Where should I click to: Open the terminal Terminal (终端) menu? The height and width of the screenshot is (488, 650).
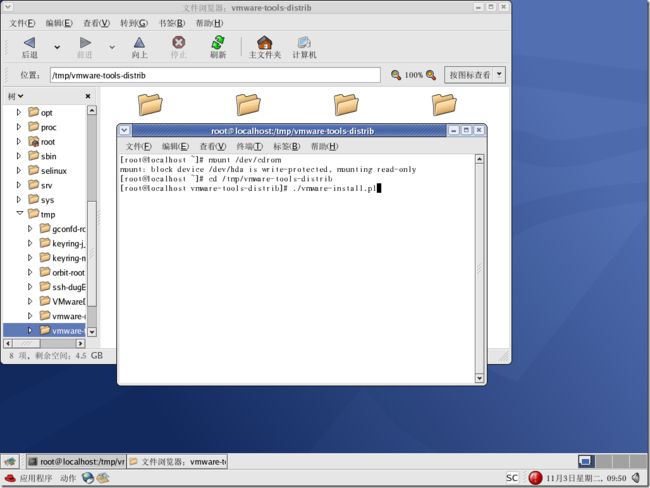250,146
